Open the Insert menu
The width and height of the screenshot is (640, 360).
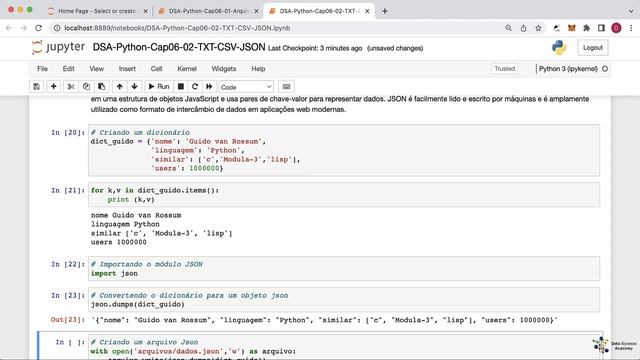coord(127,69)
